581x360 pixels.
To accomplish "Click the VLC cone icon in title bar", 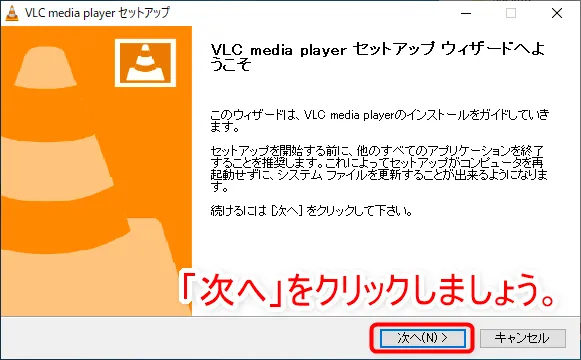I will coord(12,13).
